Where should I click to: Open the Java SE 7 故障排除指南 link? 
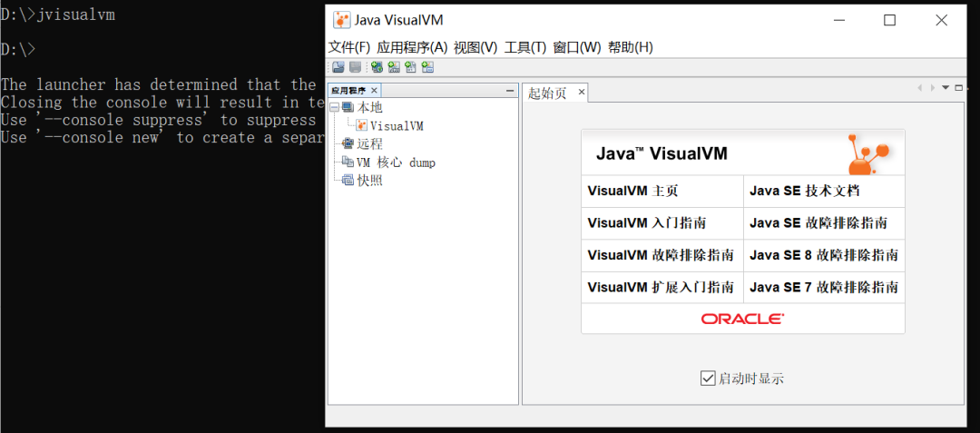pos(824,288)
